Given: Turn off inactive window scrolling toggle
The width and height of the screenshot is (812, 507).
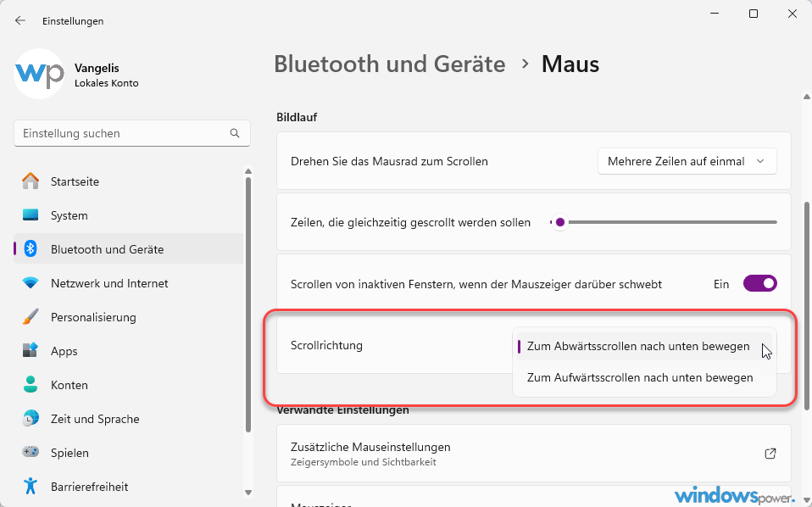Looking at the screenshot, I should click(759, 284).
